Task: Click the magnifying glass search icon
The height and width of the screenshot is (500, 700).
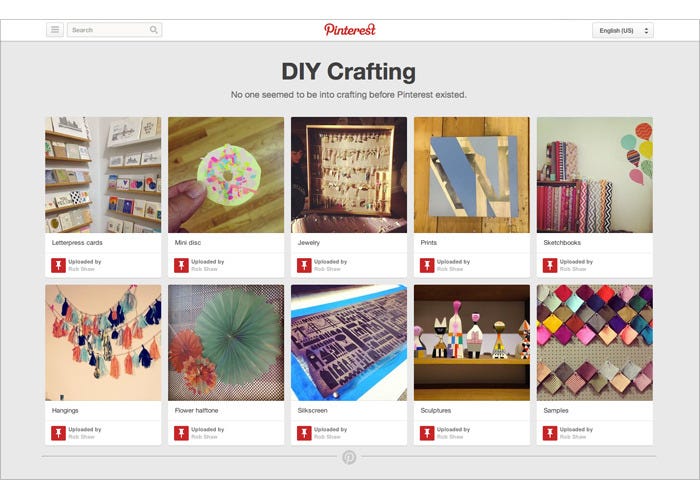Action: [154, 30]
